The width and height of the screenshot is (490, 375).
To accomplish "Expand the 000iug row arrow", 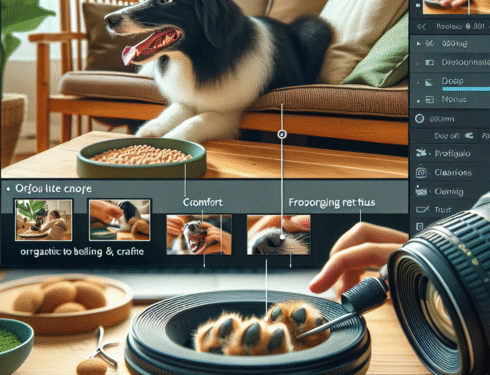I will (x=419, y=44).
